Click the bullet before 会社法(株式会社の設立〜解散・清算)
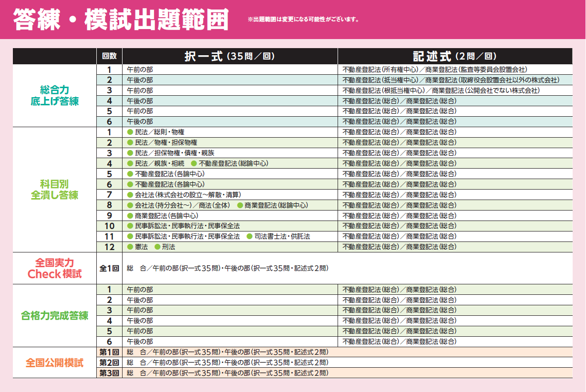The width and height of the screenshot is (586, 392). [x=130, y=195]
